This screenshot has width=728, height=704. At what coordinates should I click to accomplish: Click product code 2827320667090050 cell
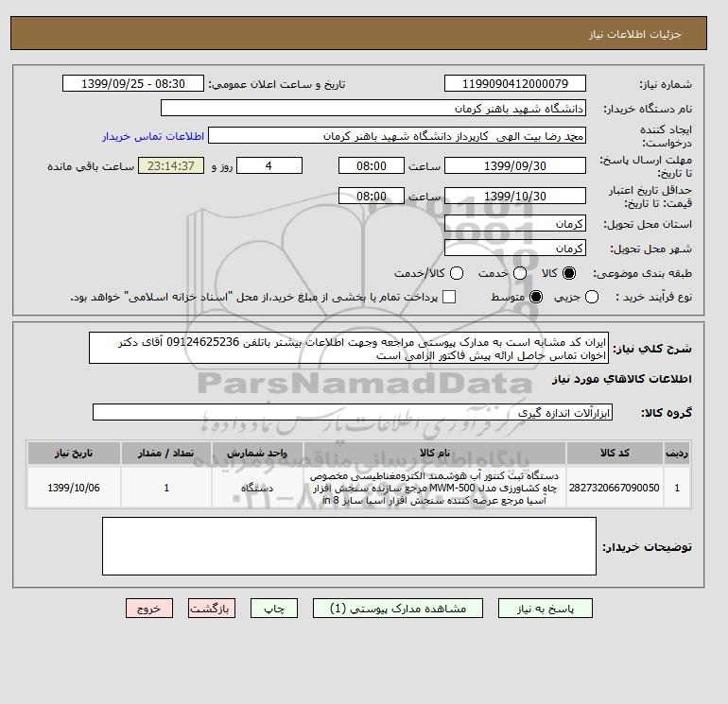tap(615, 488)
